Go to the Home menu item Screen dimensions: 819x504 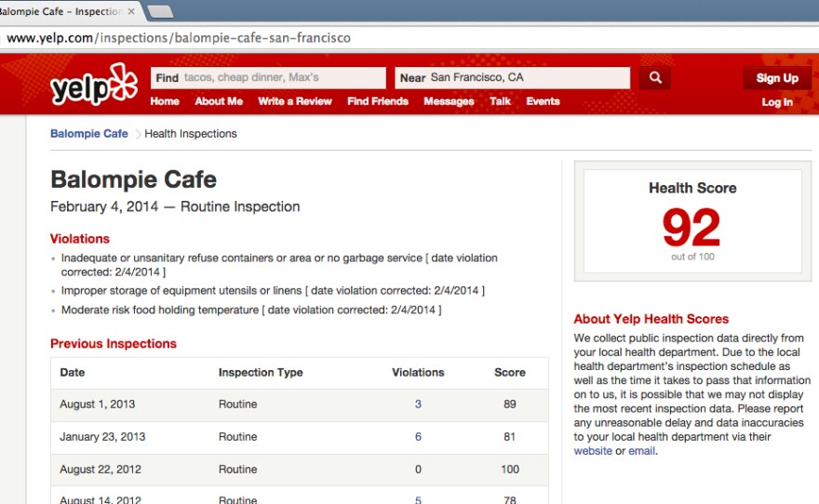pyautogui.click(x=165, y=101)
